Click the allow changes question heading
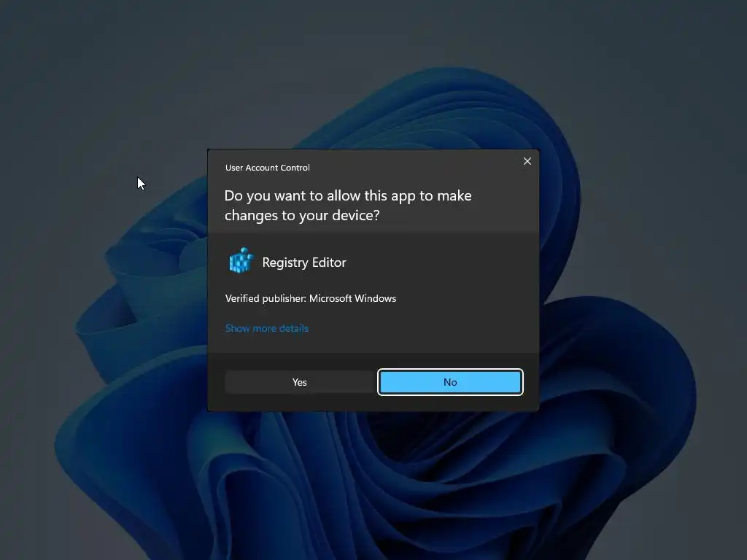This screenshot has width=747, height=560. [348, 205]
